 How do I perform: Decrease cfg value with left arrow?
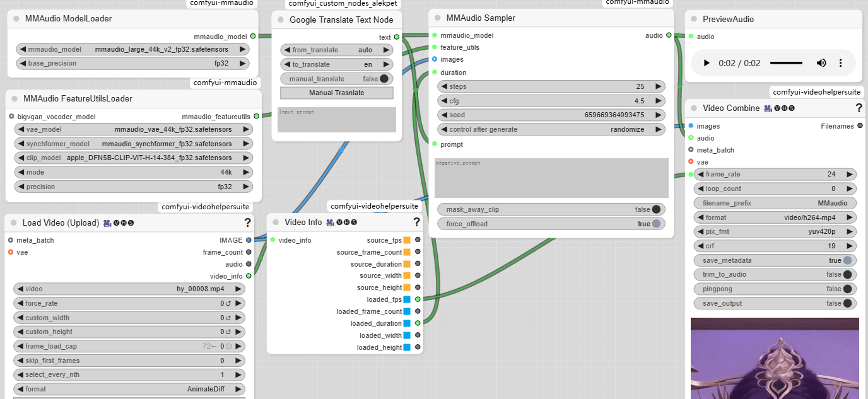click(444, 101)
